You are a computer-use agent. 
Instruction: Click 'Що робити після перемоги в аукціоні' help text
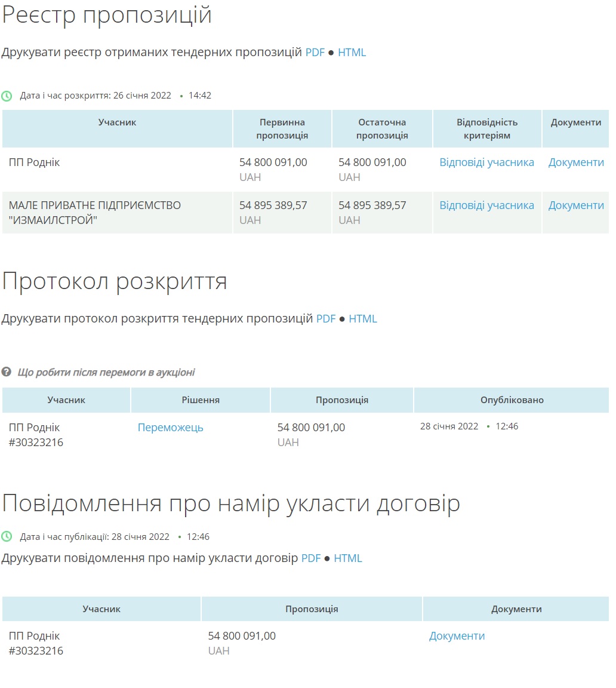[x=106, y=373]
